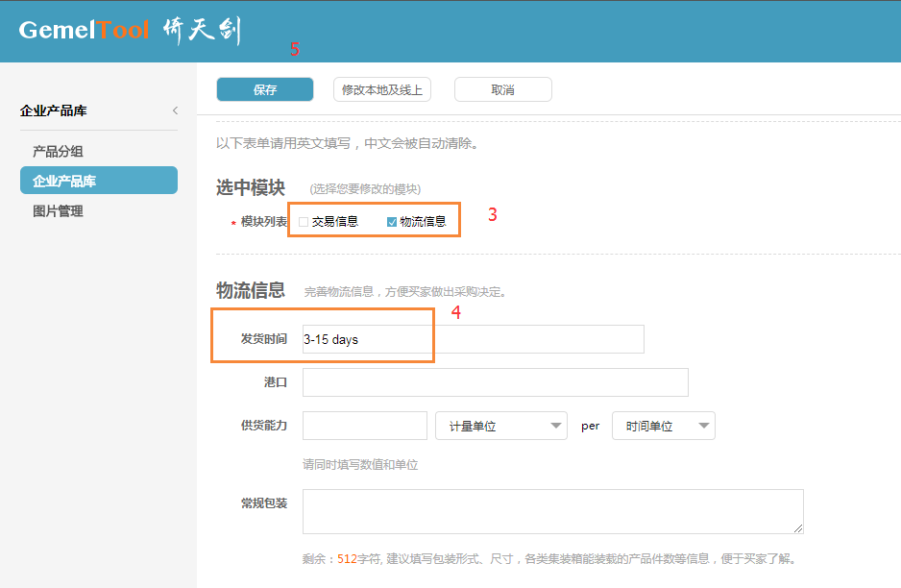The height and width of the screenshot is (588, 901).
Task: Click the resize grip of 常规包装 textarea
Action: 798,528
